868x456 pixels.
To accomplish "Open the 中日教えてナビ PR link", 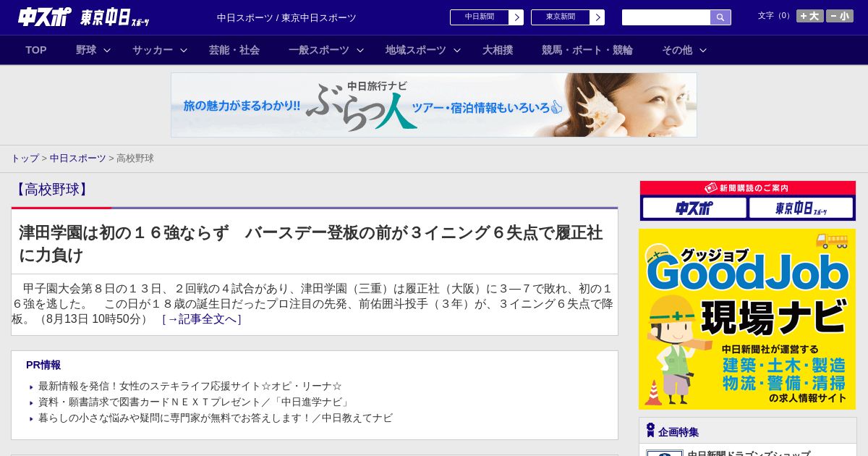I will pyautogui.click(x=216, y=418).
